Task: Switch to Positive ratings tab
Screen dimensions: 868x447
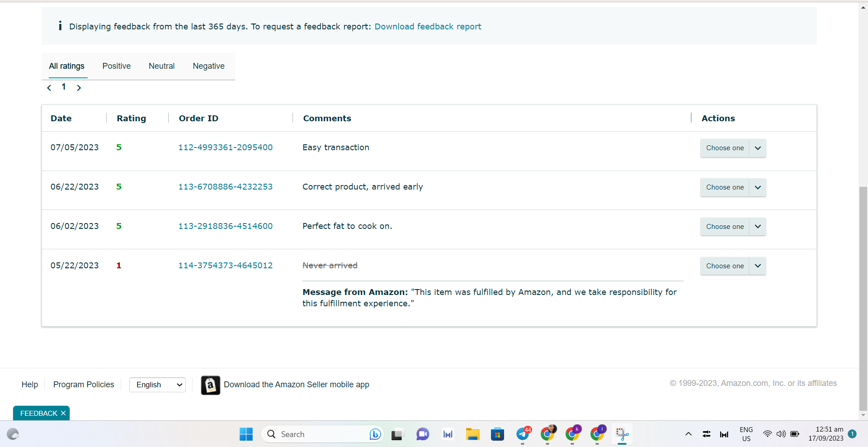Action: (117, 66)
